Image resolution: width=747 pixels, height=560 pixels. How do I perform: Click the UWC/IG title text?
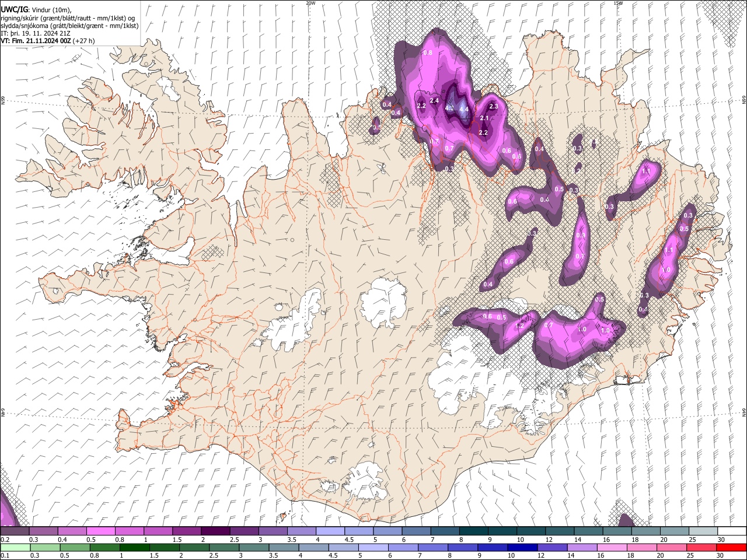pos(14,9)
